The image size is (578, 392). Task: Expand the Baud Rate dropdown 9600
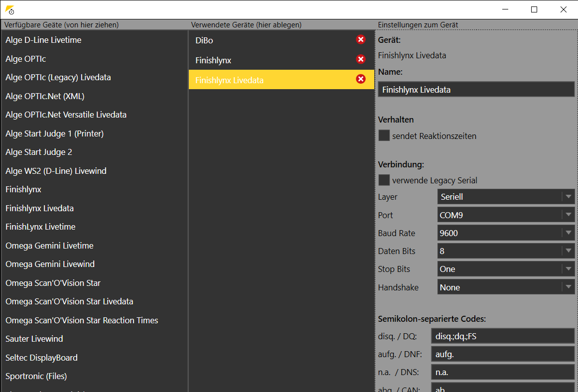tap(506, 233)
